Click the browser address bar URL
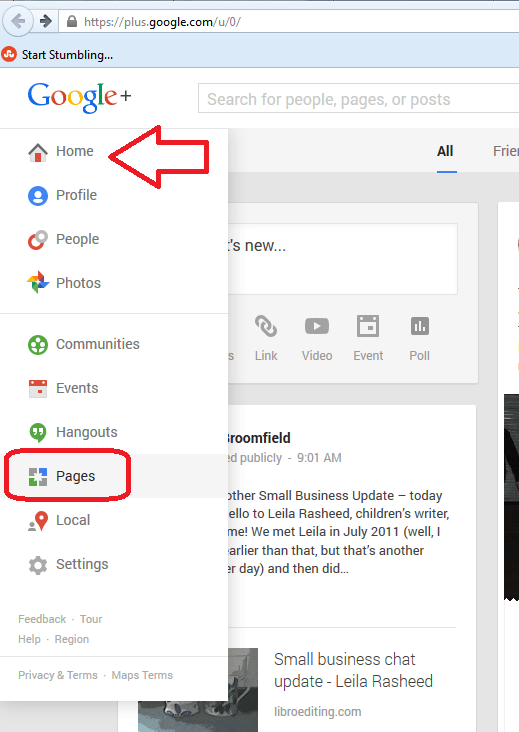 [x=162, y=22]
